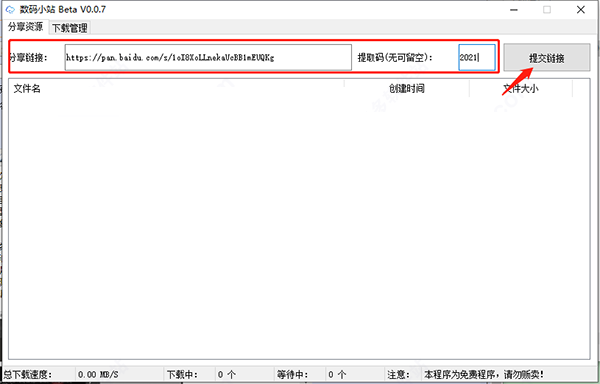Click the 0.00 MB/S speed value
The image size is (600, 384).
click(98, 374)
